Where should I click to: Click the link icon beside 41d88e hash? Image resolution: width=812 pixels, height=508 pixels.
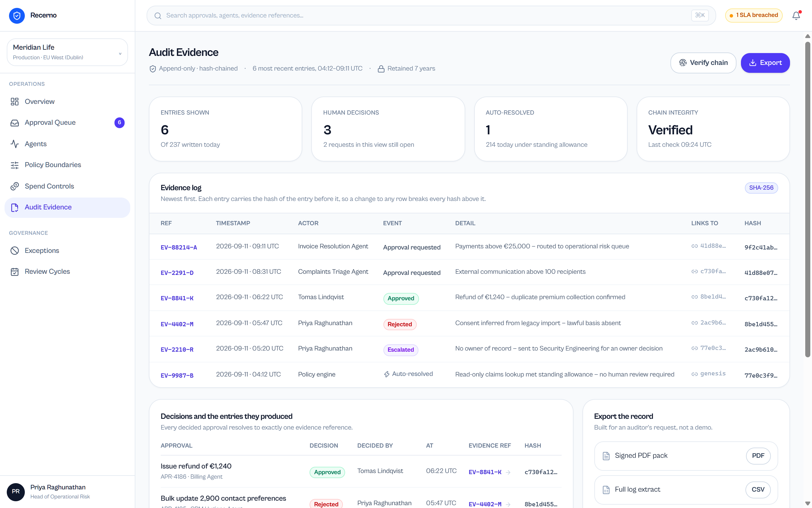coord(694,246)
